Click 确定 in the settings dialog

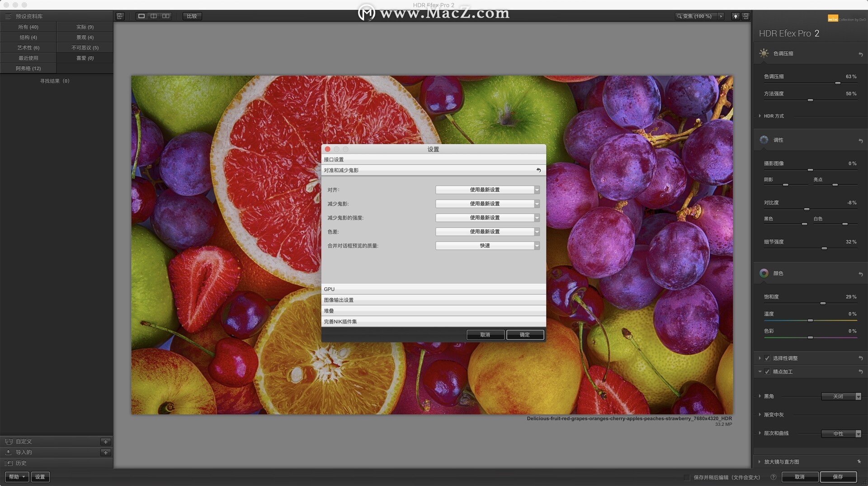[525, 335]
